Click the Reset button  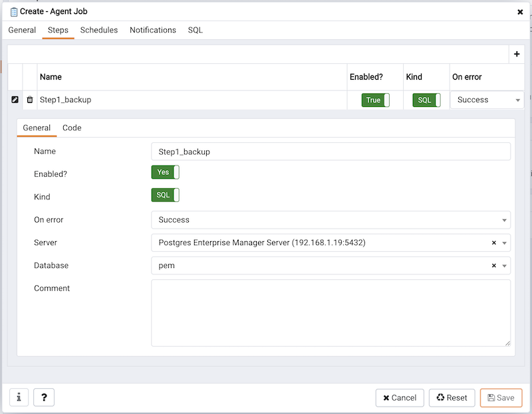452,398
